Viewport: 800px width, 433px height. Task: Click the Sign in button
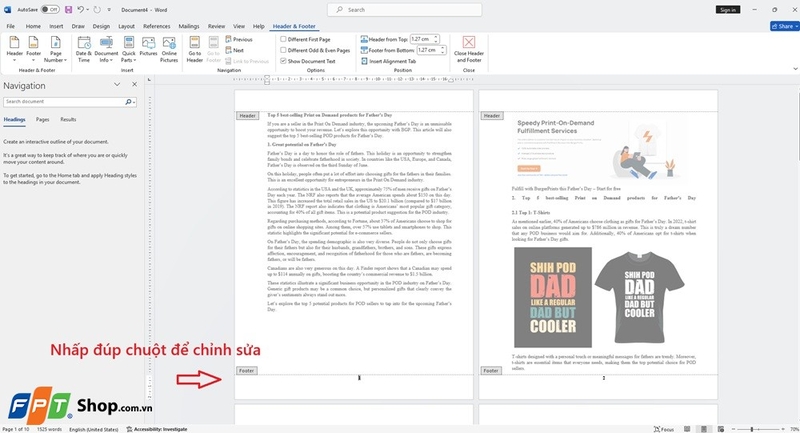click(x=728, y=10)
